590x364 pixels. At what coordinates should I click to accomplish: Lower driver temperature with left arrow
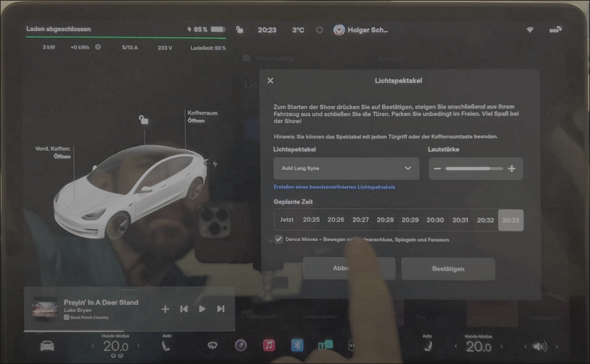[x=92, y=346]
